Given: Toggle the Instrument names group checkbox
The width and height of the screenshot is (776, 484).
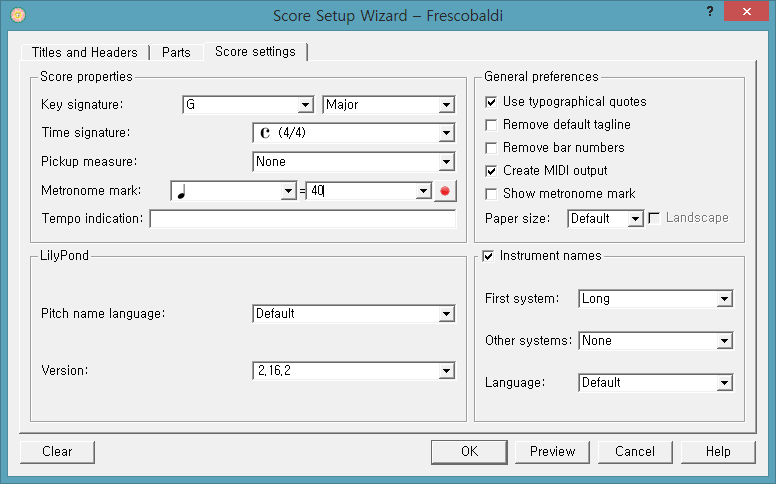Looking at the screenshot, I should click(x=488, y=256).
